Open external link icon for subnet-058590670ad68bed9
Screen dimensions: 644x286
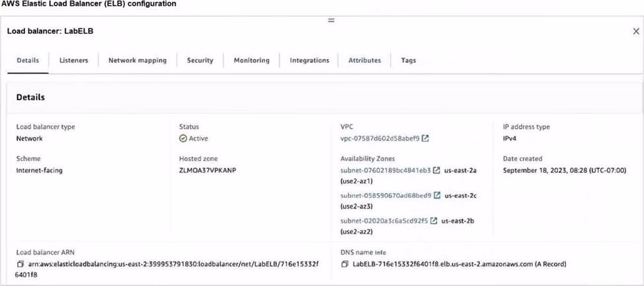coord(438,195)
